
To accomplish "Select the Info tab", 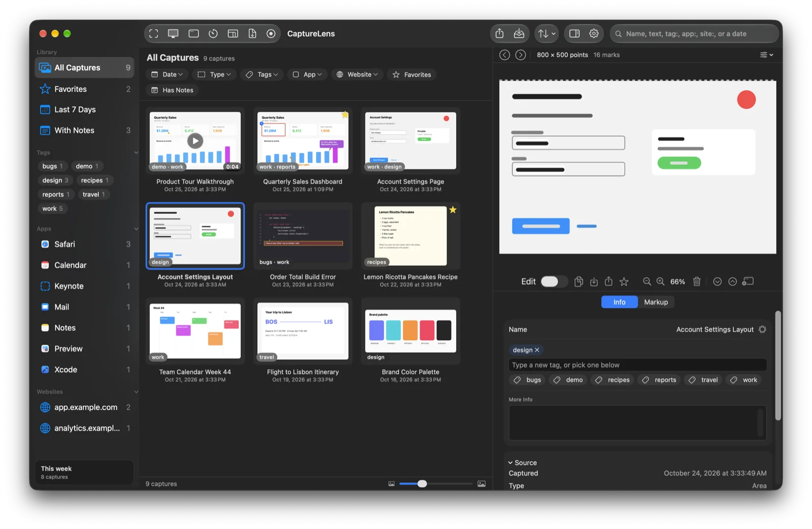I will pos(619,302).
